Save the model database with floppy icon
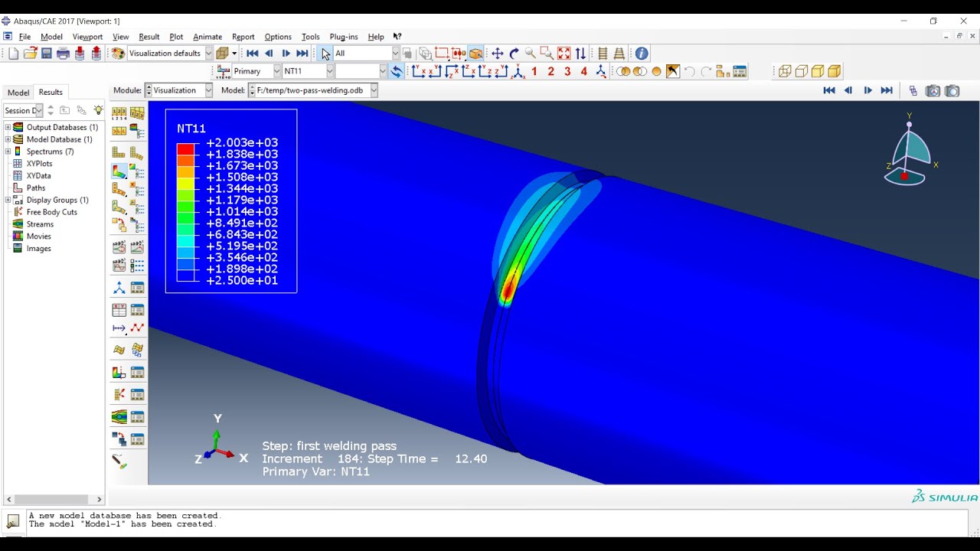 (47, 54)
